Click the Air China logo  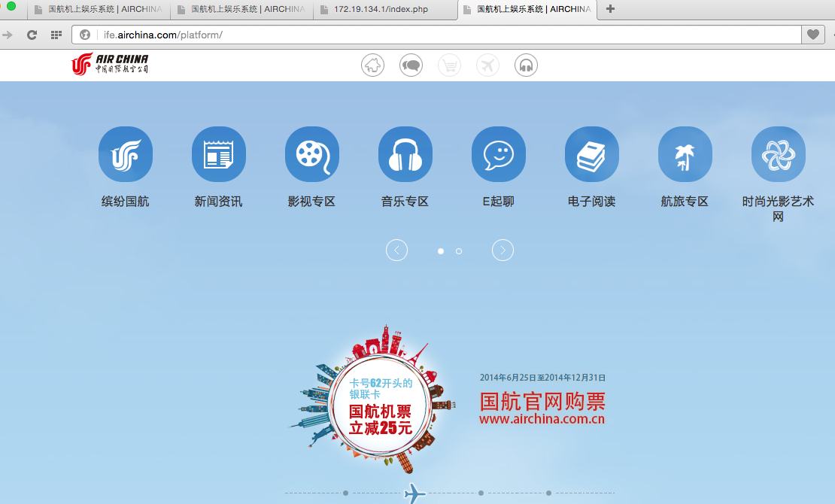[x=110, y=64]
